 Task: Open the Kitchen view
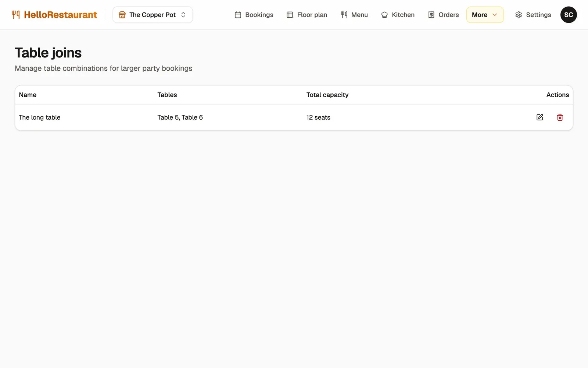pos(398,15)
